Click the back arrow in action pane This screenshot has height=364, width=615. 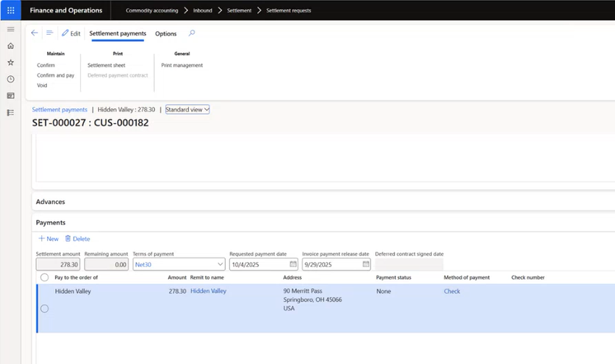[x=34, y=33]
